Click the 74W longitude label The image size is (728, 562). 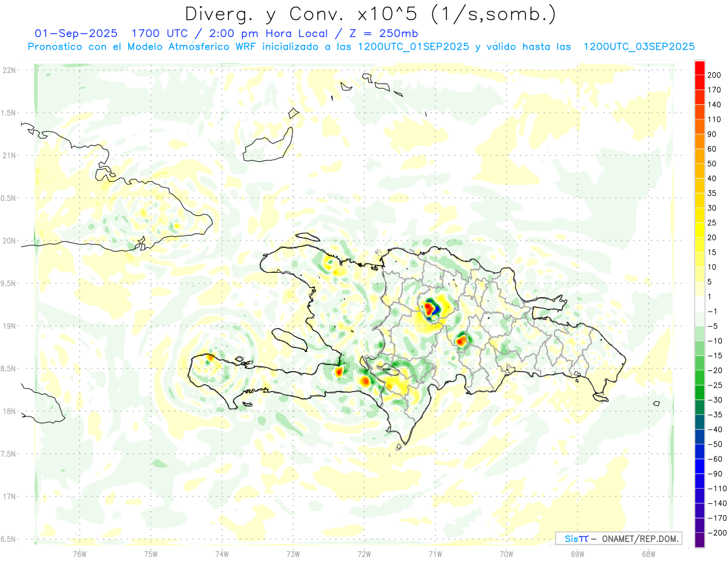coord(222,554)
